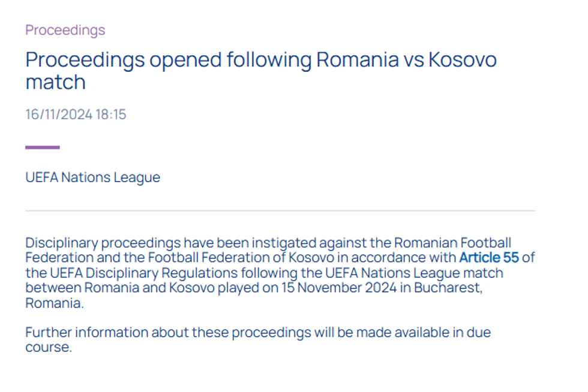Viewport: 588px width, 392px height.
Task: Click the word Romania ending the first paragraph
Action: tap(53, 303)
